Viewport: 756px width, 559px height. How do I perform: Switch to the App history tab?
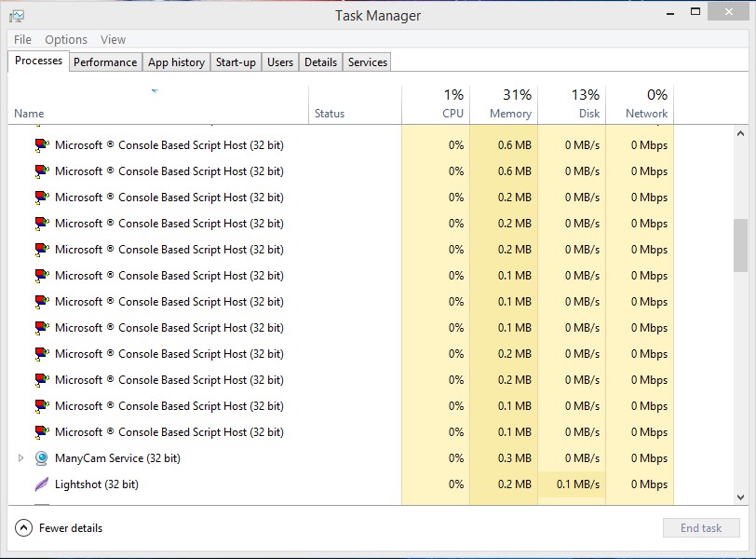tap(176, 62)
